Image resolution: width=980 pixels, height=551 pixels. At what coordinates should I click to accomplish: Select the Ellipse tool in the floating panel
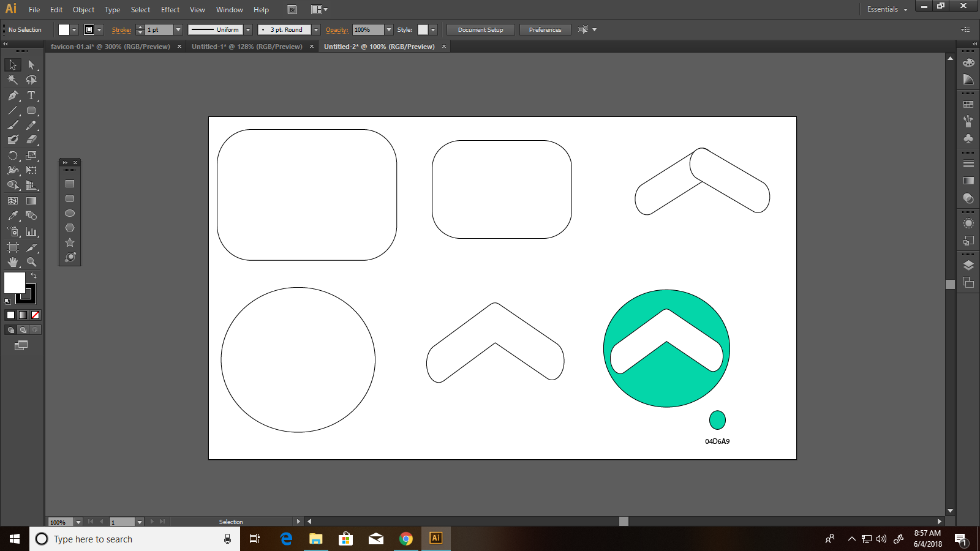[69, 212]
